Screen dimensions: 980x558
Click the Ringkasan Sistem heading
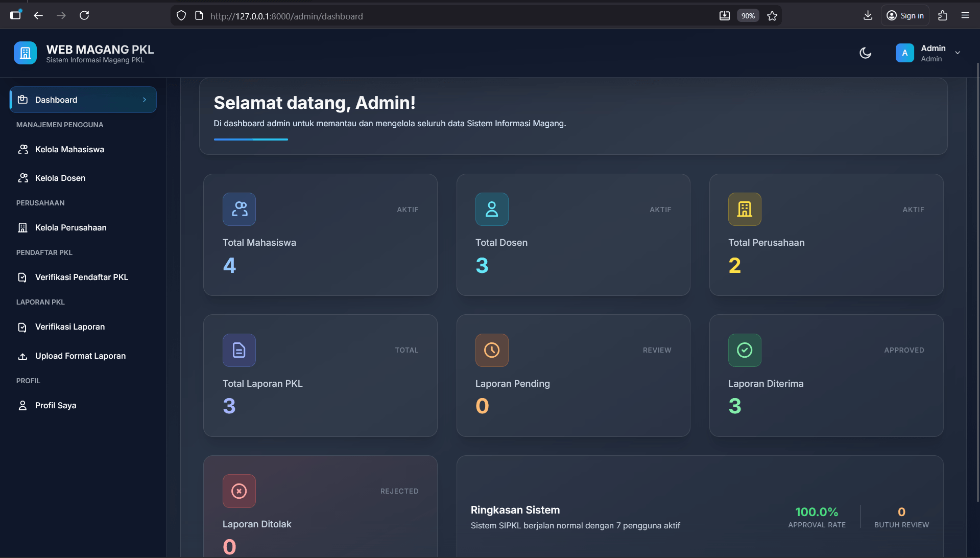(515, 510)
